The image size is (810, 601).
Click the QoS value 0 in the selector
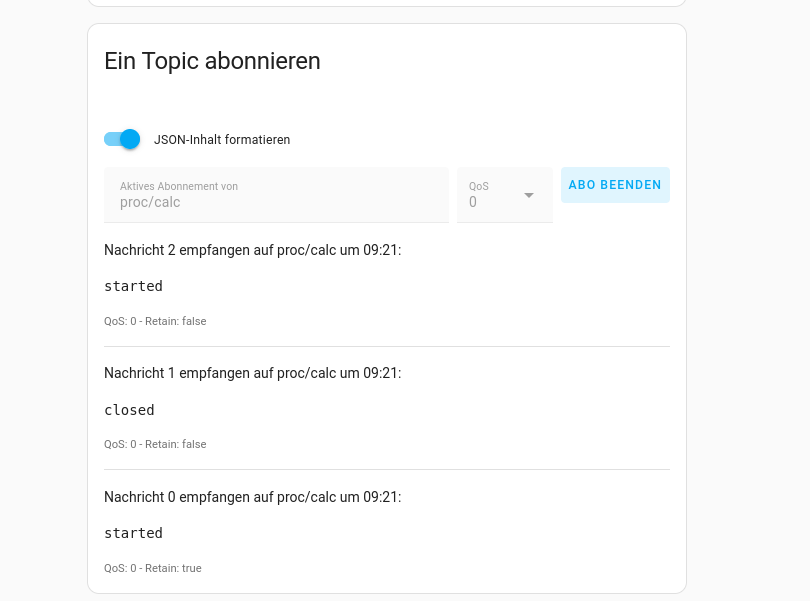(x=473, y=202)
